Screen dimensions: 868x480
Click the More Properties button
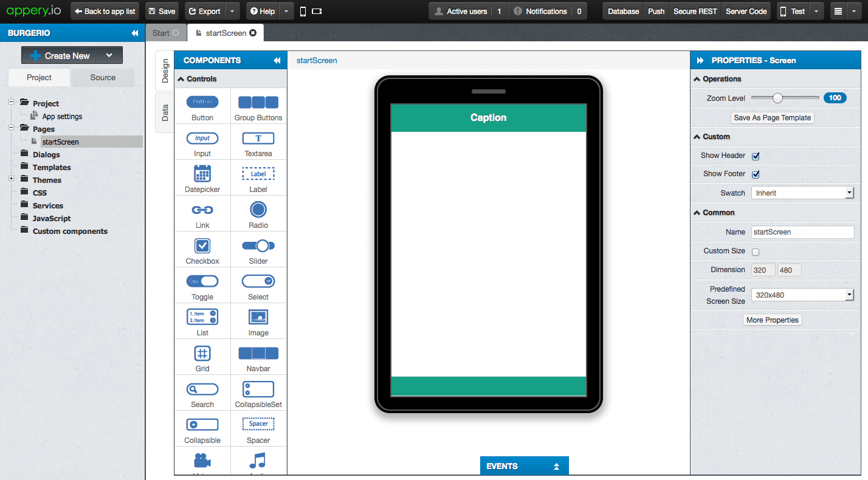(772, 320)
